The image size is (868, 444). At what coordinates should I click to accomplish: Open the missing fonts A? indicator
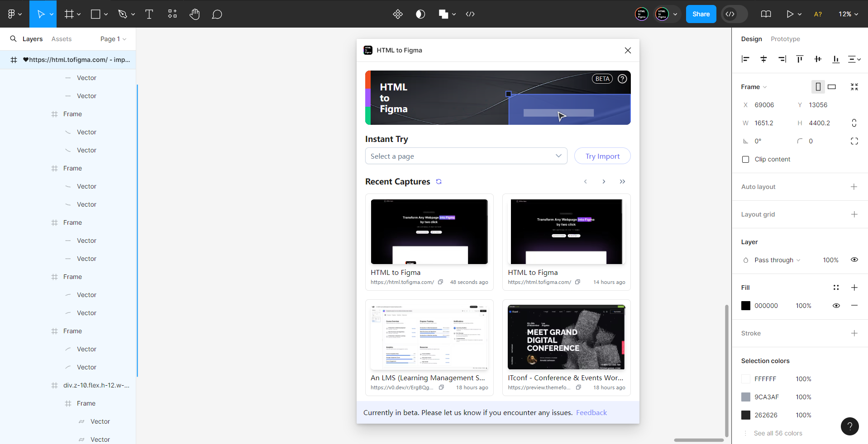[818, 14]
